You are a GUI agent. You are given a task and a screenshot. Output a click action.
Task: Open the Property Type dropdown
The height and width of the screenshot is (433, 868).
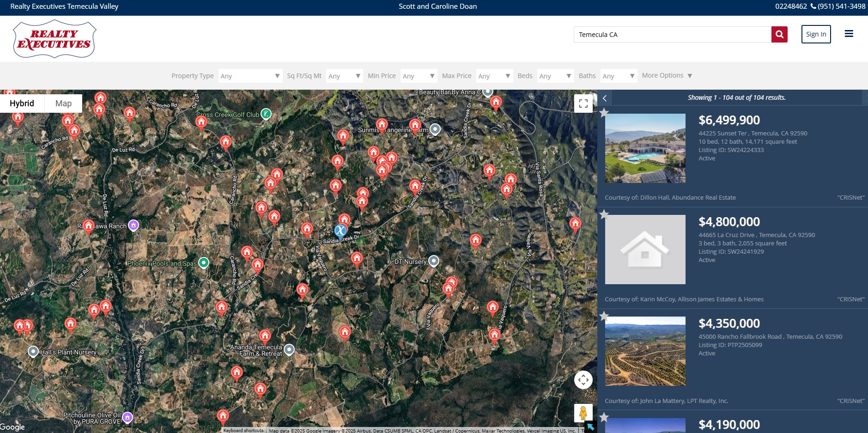(250, 76)
